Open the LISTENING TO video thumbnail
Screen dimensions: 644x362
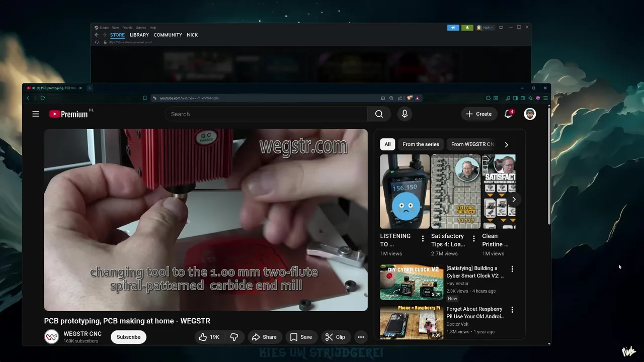(x=405, y=192)
